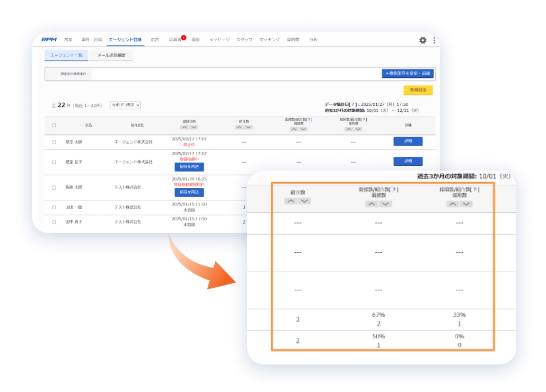The height and width of the screenshot is (392, 546).
Task: Open the マッチング menu item
Action: (x=269, y=40)
